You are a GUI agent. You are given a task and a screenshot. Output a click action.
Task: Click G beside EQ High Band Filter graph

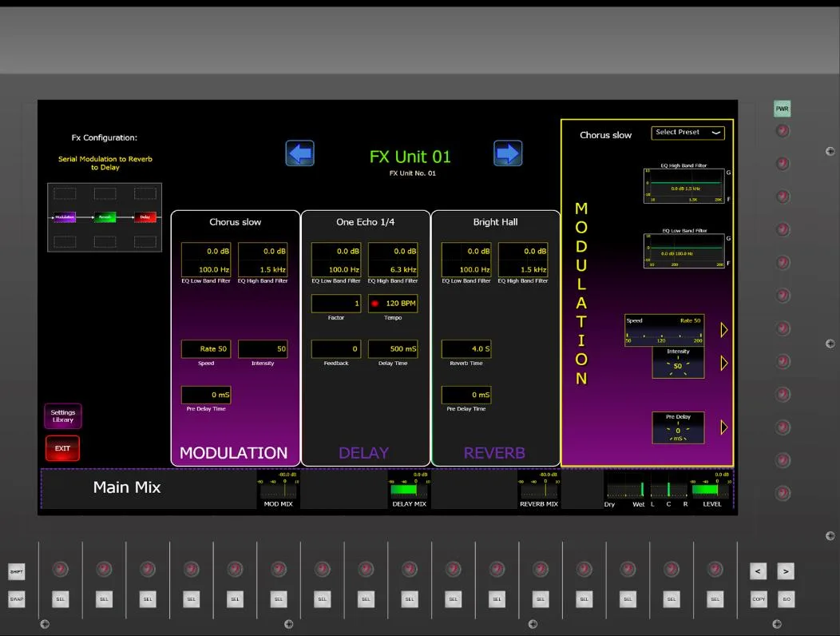coord(728,173)
